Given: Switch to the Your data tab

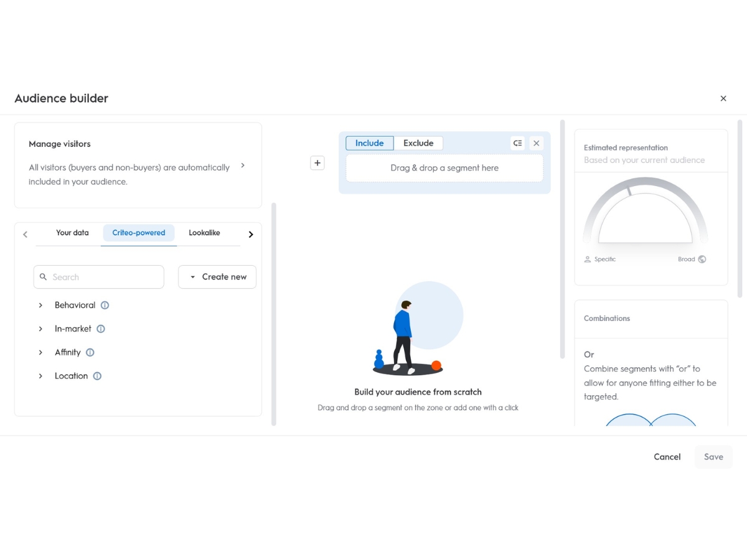Looking at the screenshot, I should click(72, 233).
